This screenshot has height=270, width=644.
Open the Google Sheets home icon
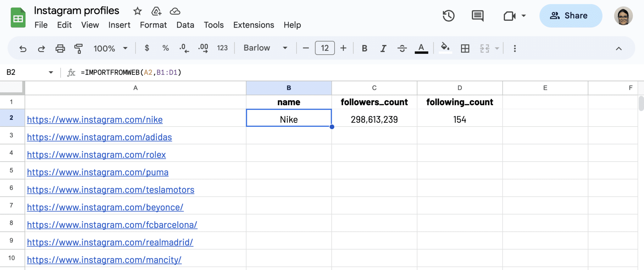18,18
